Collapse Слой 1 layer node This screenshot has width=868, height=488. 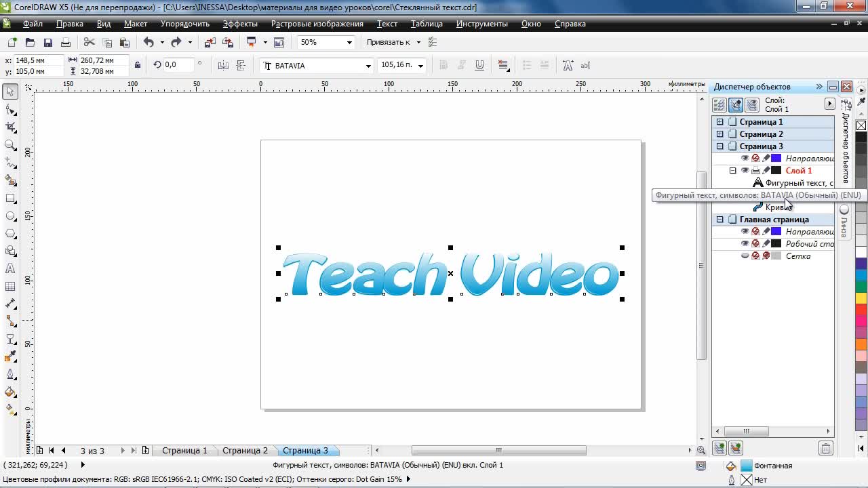732,171
